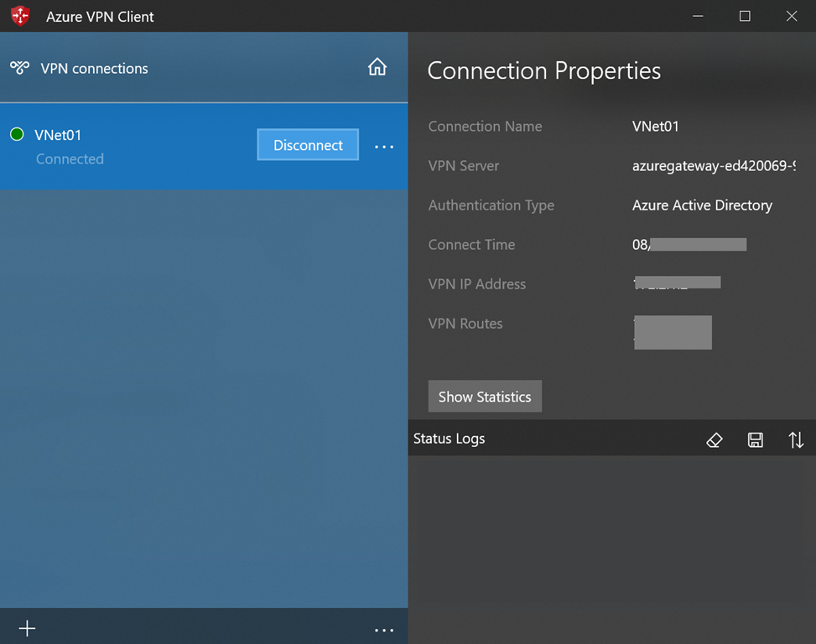Click the VPN connections header label
816x644 pixels.
(94, 69)
